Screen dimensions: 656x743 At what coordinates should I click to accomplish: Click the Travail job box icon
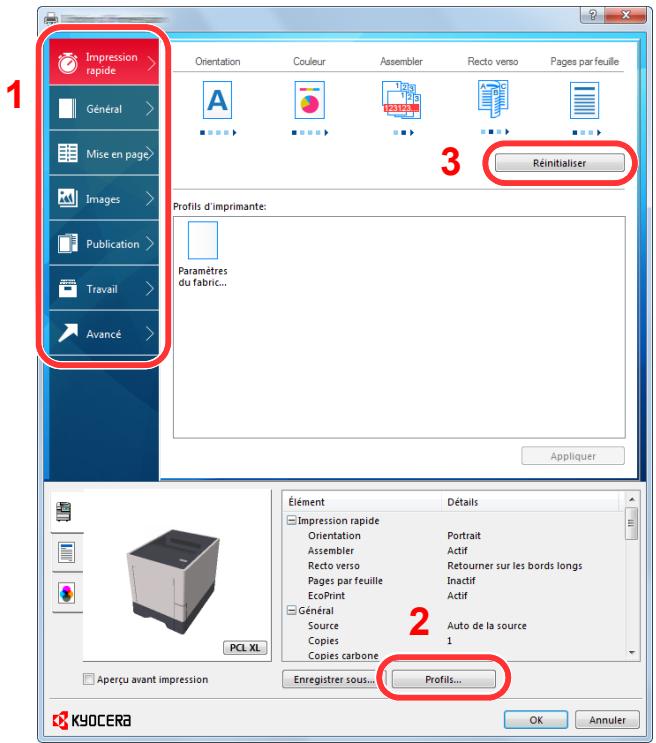tap(68, 288)
